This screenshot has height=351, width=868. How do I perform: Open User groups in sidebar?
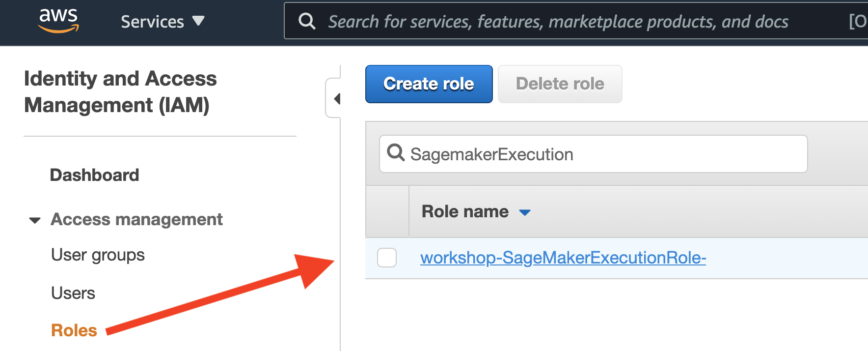[98, 255]
